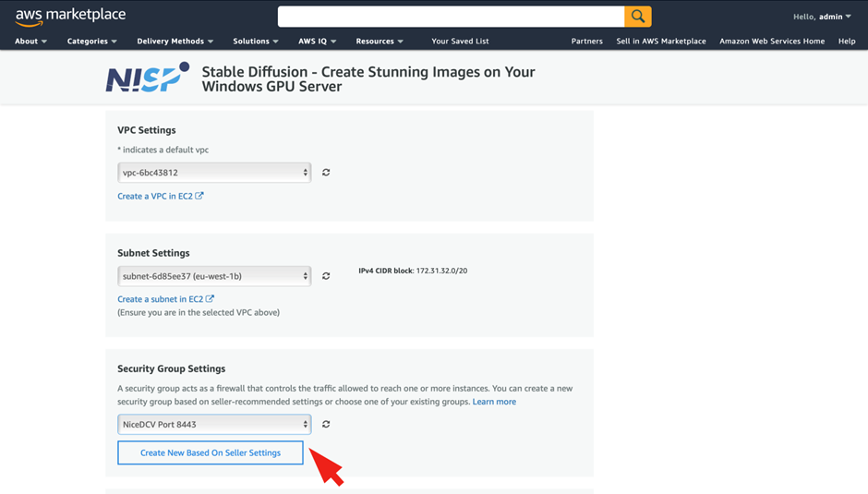Select the IPv4 CIDR block value 172.31.32.0/20

point(441,271)
